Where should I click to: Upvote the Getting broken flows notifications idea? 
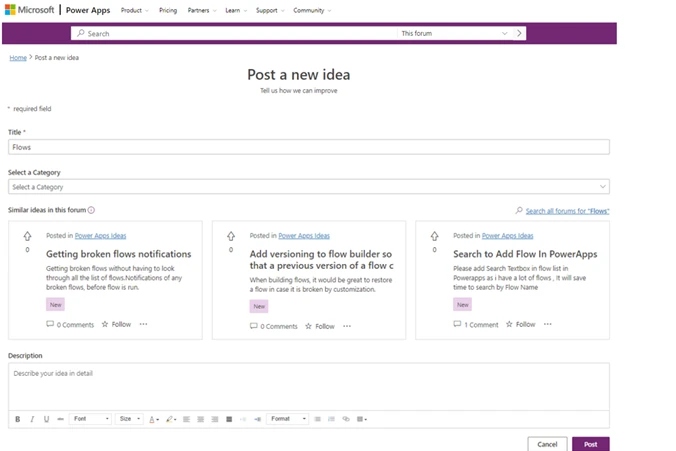pyautogui.click(x=27, y=236)
